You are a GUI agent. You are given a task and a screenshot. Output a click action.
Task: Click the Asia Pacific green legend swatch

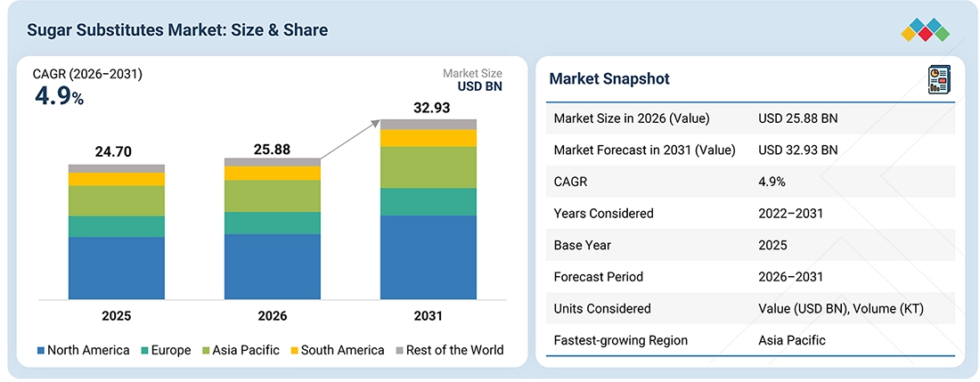(205, 351)
